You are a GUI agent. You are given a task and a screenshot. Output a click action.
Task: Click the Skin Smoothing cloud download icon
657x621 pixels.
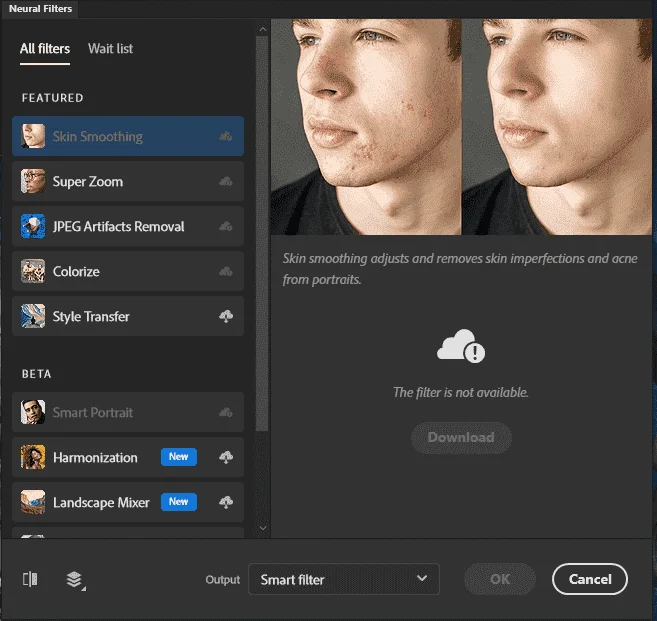(226, 136)
